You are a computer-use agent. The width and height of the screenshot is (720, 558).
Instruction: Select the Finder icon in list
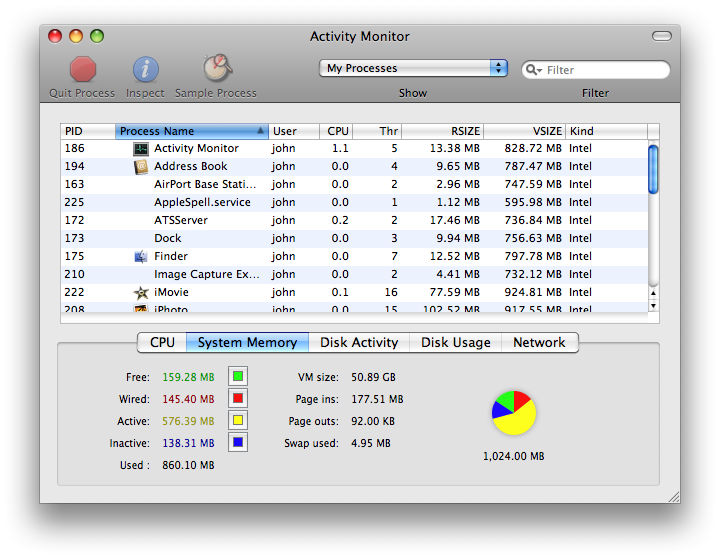point(141,256)
